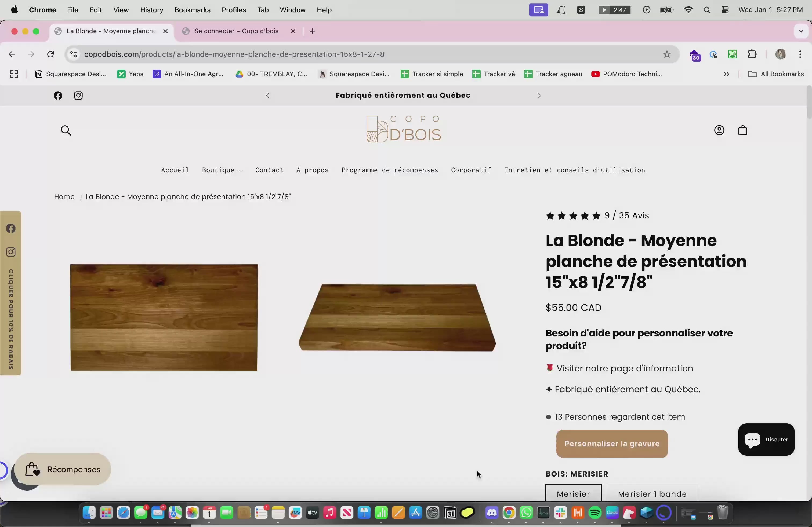Reload the page

coord(50,54)
